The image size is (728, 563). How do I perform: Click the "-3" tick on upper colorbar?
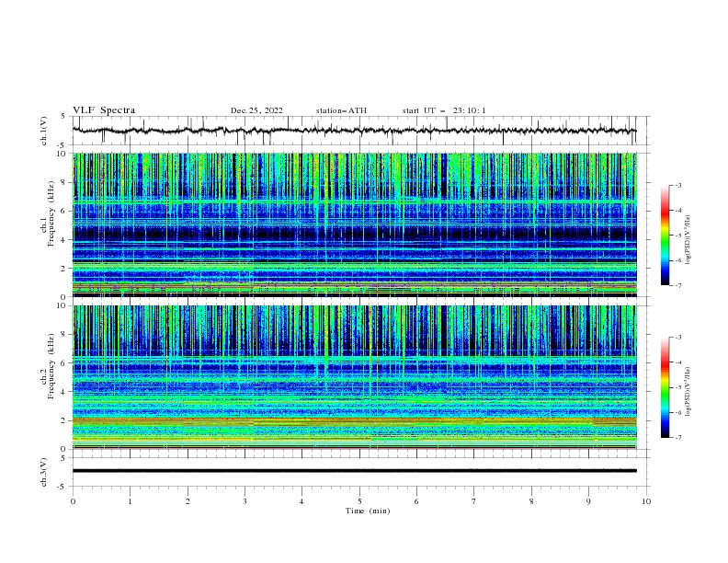point(678,185)
